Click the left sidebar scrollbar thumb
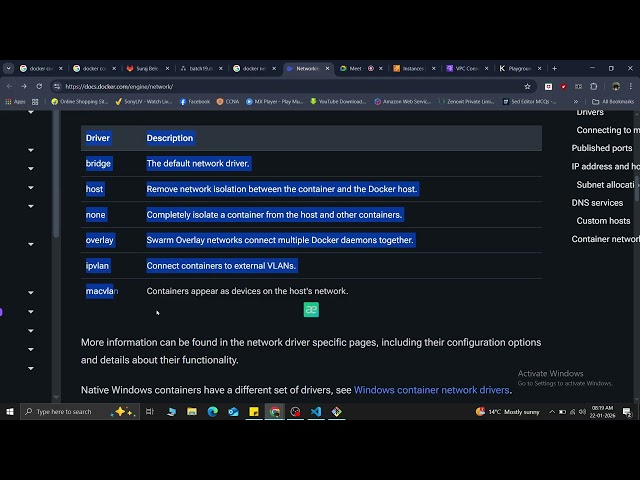 coord(56,173)
